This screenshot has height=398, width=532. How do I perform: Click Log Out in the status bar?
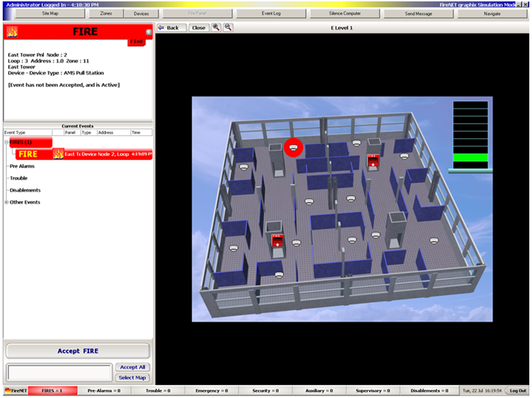coord(517,391)
